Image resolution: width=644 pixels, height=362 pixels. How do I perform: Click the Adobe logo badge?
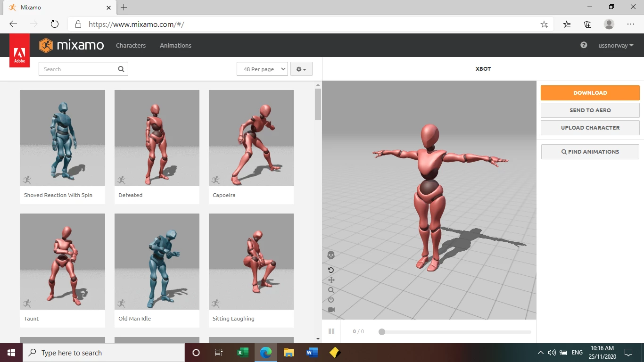(x=19, y=50)
